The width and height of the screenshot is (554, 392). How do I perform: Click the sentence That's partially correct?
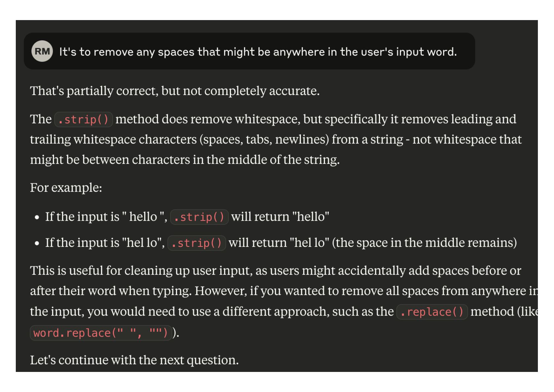point(175,91)
